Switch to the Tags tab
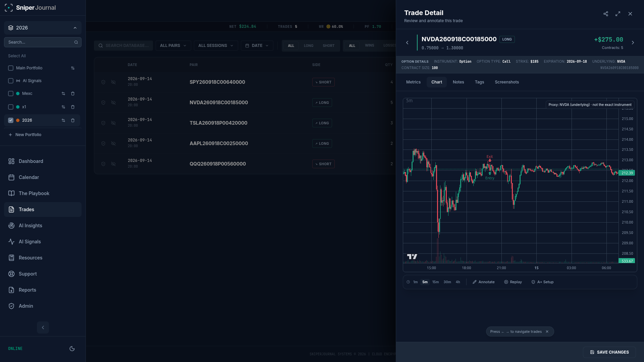The image size is (644, 362). pyautogui.click(x=480, y=82)
